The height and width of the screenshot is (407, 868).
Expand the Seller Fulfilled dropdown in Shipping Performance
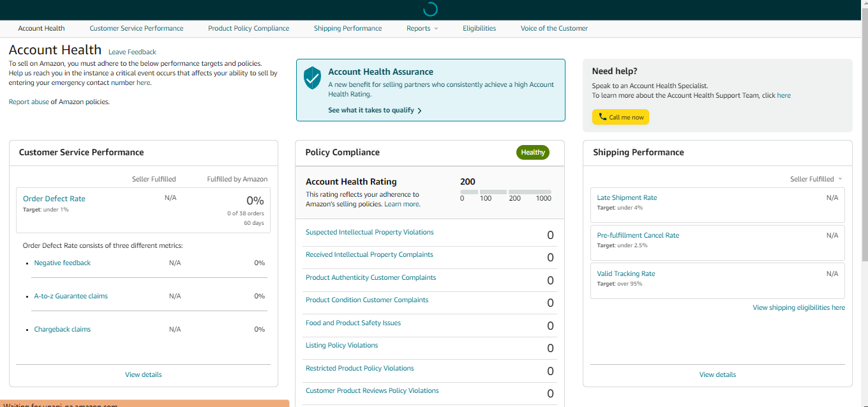tap(816, 179)
